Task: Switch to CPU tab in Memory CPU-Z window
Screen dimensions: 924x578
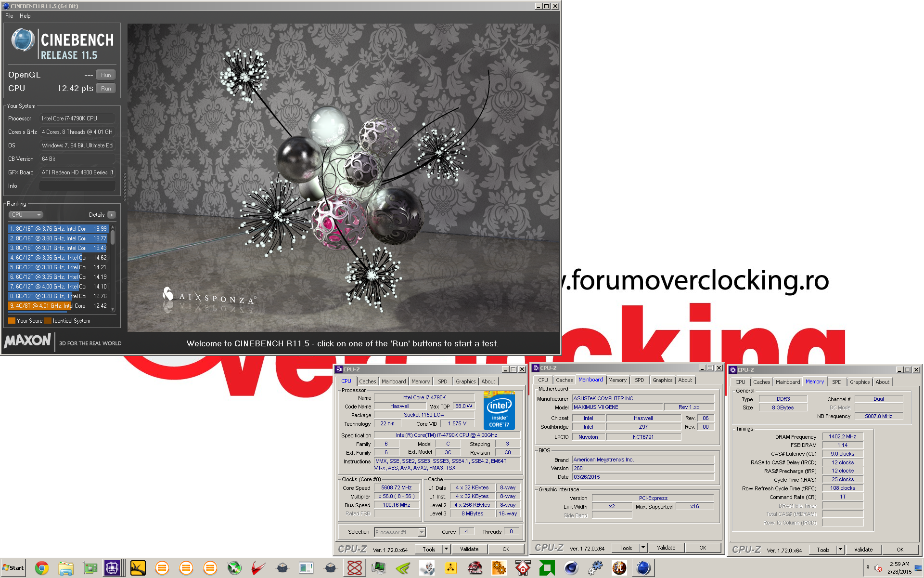Action: coord(740,382)
